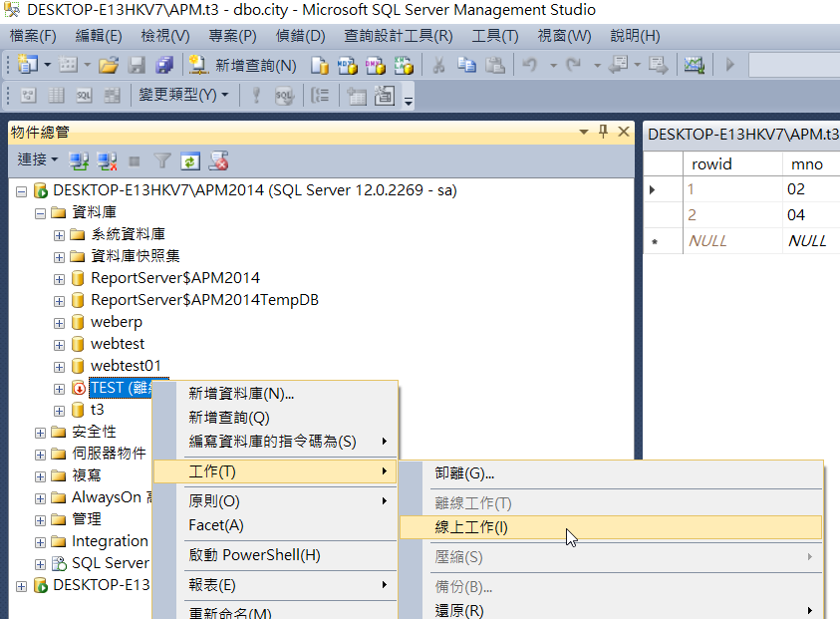Open the 報表(E) submenu
Image resolution: width=840 pixels, height=619 pixels.
(275, 585)
